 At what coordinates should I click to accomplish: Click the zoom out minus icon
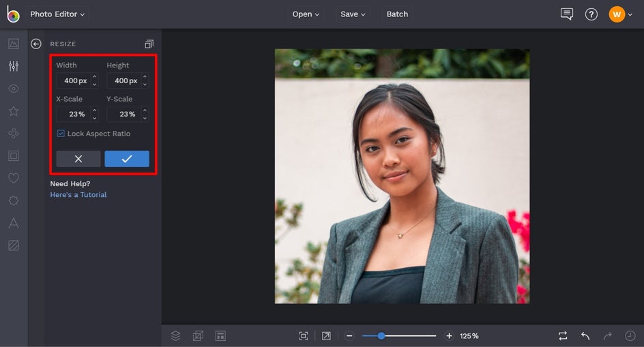pyautogui.click(x=349, y=336)
